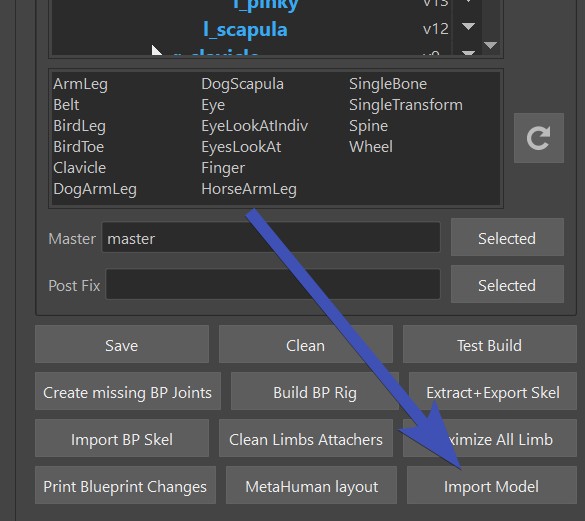Select the EyeLookAtIndiv limb type

254,126
